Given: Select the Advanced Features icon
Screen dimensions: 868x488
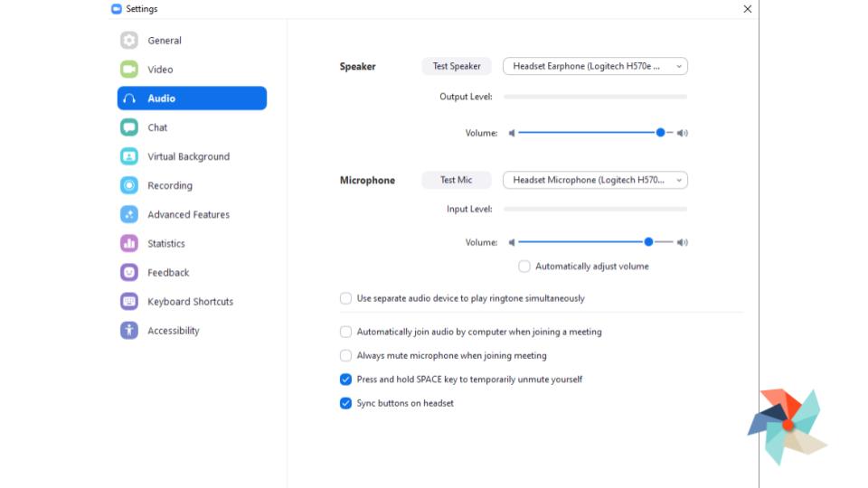Looking at the screenshot, I should (x=129, y=214).
